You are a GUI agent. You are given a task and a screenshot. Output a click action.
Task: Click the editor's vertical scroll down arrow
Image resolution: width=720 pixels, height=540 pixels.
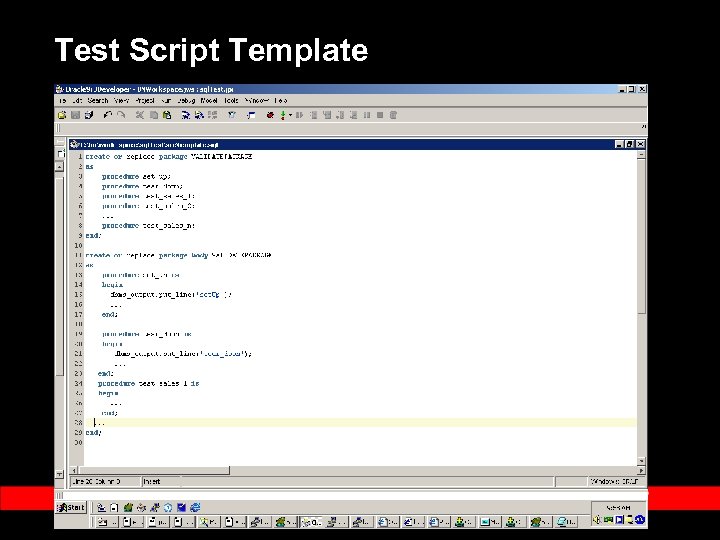click(x=641, y=461)
